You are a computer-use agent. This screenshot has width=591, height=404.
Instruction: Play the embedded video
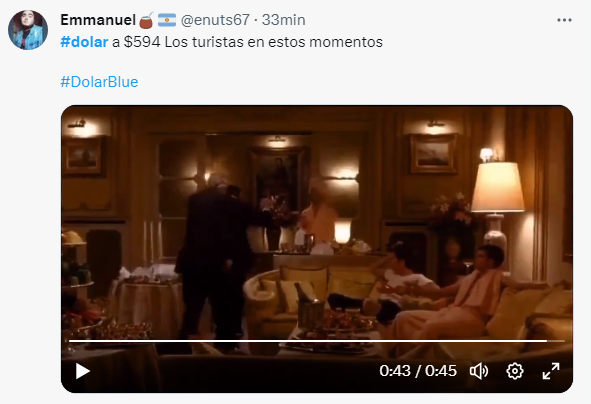83,371
